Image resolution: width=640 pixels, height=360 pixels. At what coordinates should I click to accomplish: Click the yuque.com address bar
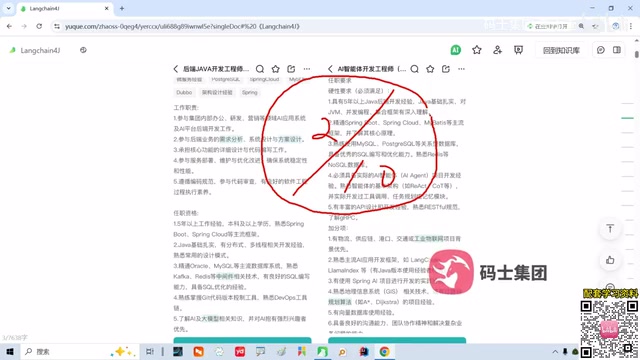pos(286,26)
